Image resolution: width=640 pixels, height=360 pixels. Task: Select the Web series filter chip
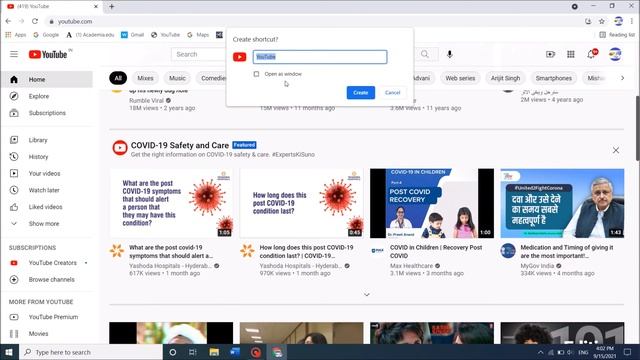460,78
